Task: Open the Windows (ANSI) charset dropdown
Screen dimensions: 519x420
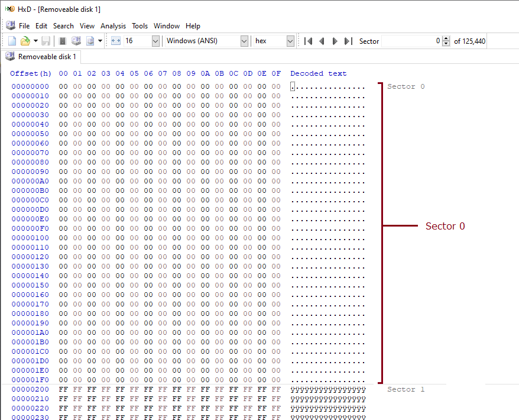Action: 244,41
